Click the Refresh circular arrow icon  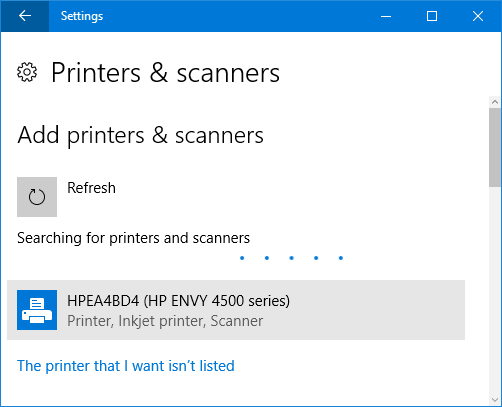point(37,197)
